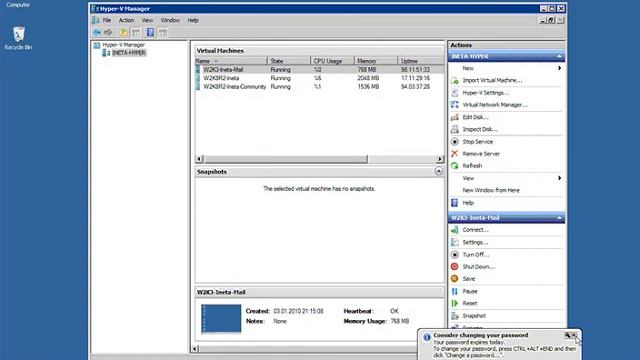Click left scroll arrow of VM list
The width and height of the screenshot is (640, 360).
point(200,159)
